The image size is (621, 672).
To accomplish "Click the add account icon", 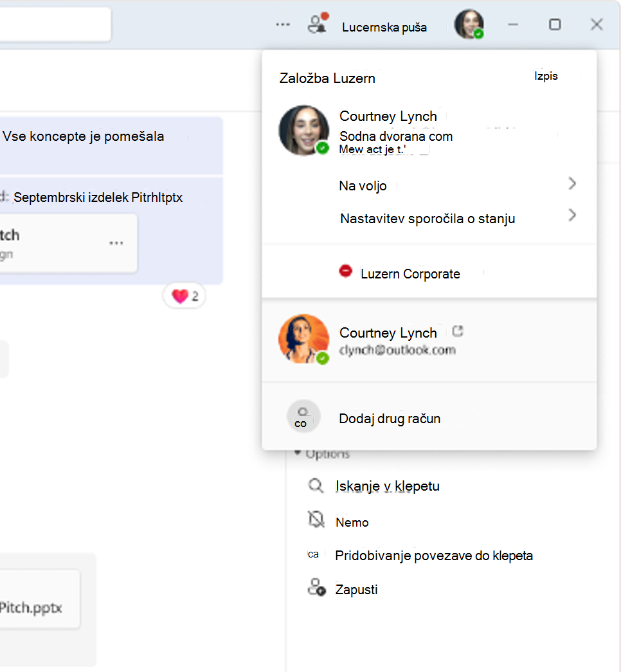I will pyautogui.click(x=303, y=417).
